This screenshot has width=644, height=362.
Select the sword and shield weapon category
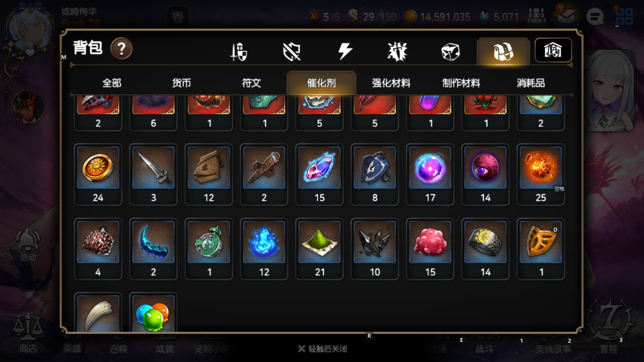[238, 52]
